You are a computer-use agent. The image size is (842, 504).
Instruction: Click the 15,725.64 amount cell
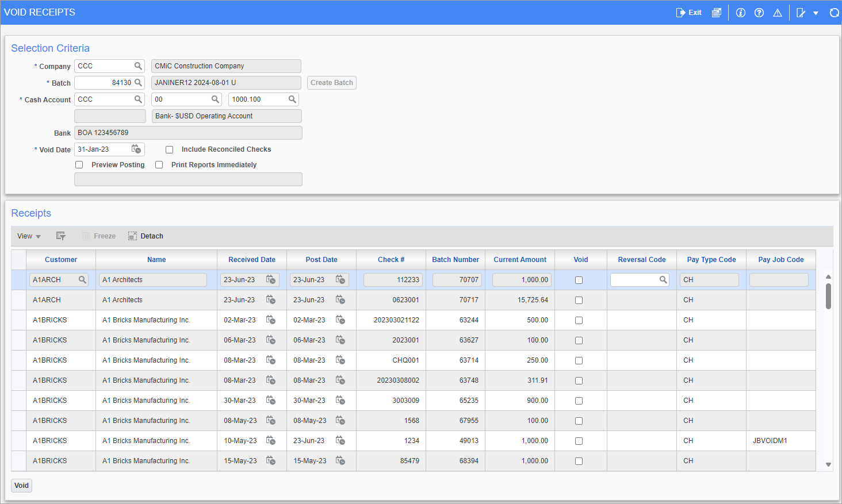click(520, 300)
